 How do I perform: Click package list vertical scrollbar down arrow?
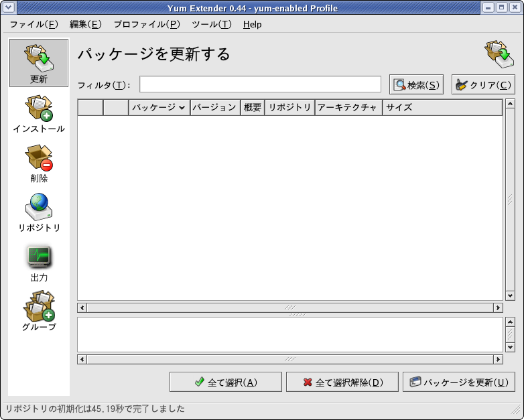click(x=510, y=295)
